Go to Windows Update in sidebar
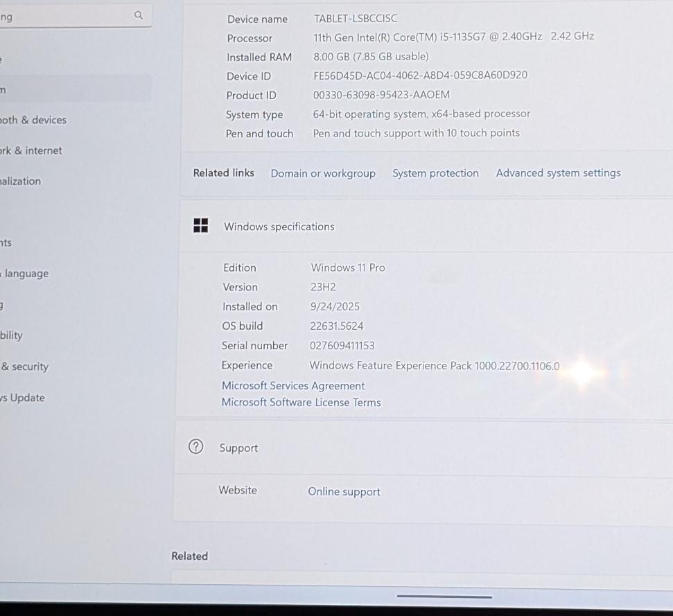The width and height of the screenshot is (673, 616). (x=23, y=398)
